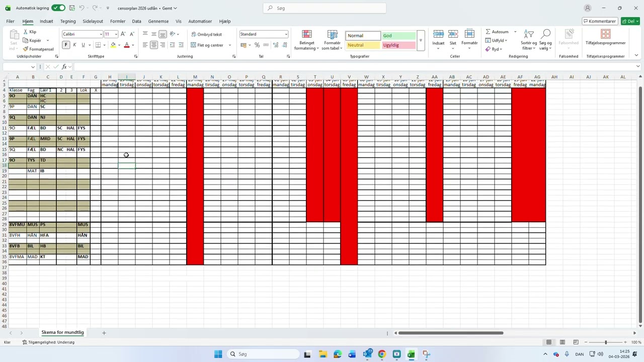Viewport: 644px width, 362px height.
Task: Click the text orientation icon
Action: coord(172,34)
